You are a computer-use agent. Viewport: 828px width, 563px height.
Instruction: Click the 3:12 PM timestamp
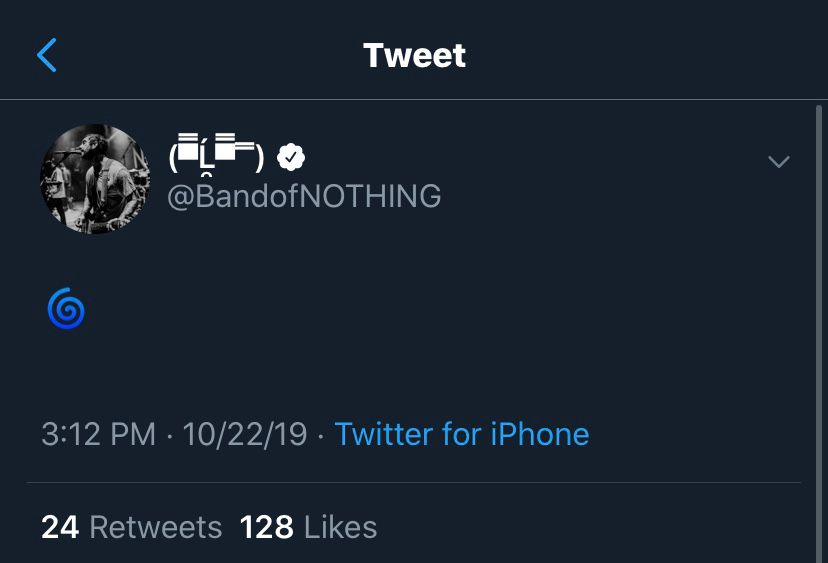click(x=98, y=434)
